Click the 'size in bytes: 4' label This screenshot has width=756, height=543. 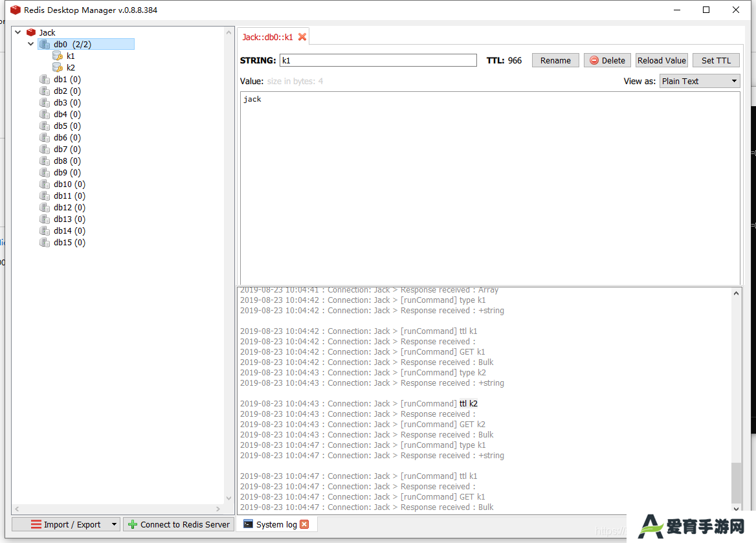pyautogui.click(x=295, y=81)
